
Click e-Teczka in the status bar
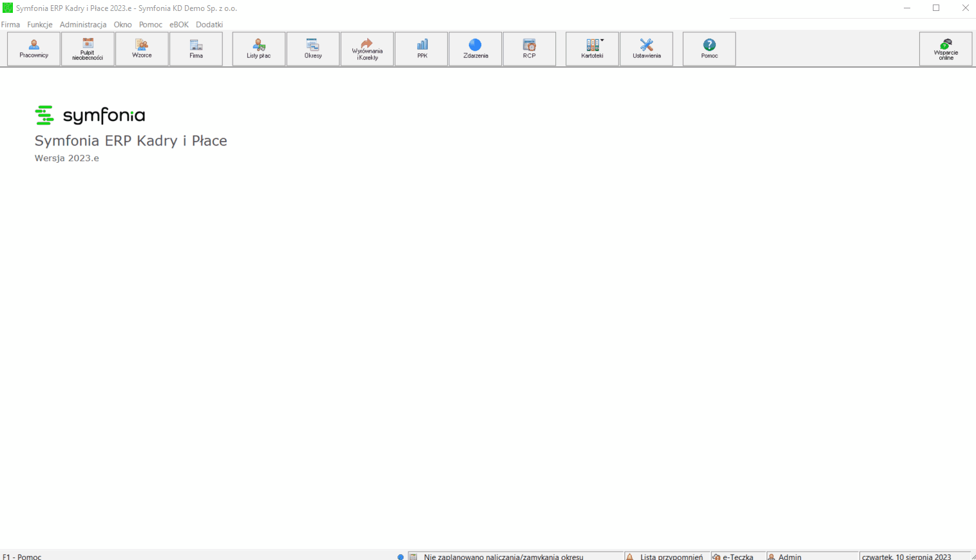(738, 556)
